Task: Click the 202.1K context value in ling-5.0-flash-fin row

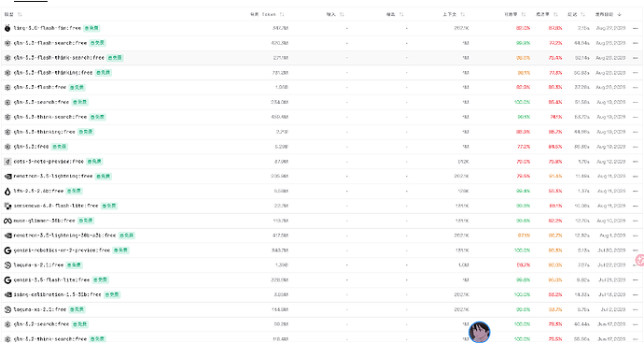Action: pyautogui.click(x=461, y=28)
